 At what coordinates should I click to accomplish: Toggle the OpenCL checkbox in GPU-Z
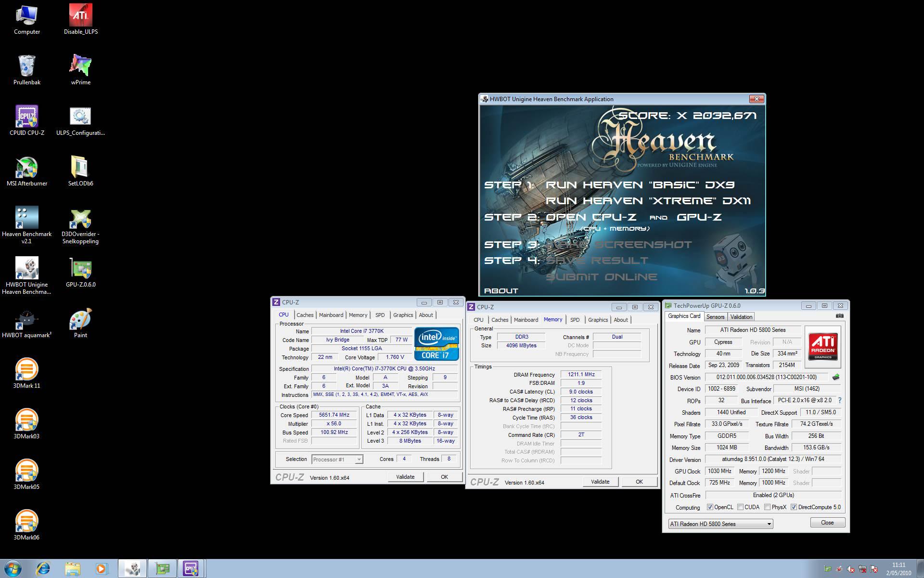tap(710, 507)
